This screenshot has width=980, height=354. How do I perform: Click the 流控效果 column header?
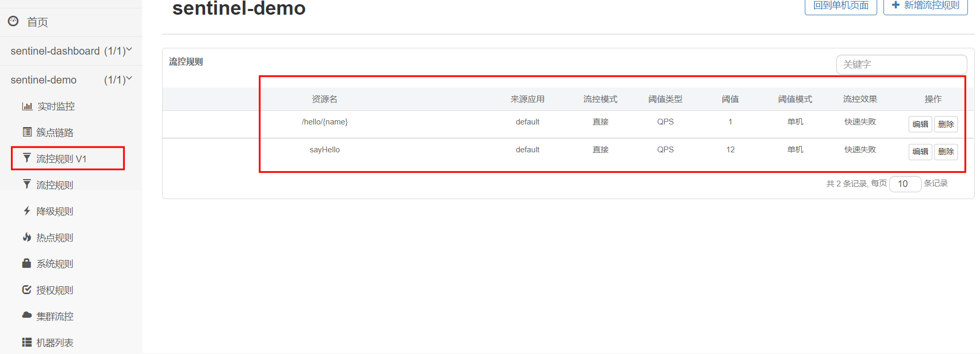coord(860,99)
